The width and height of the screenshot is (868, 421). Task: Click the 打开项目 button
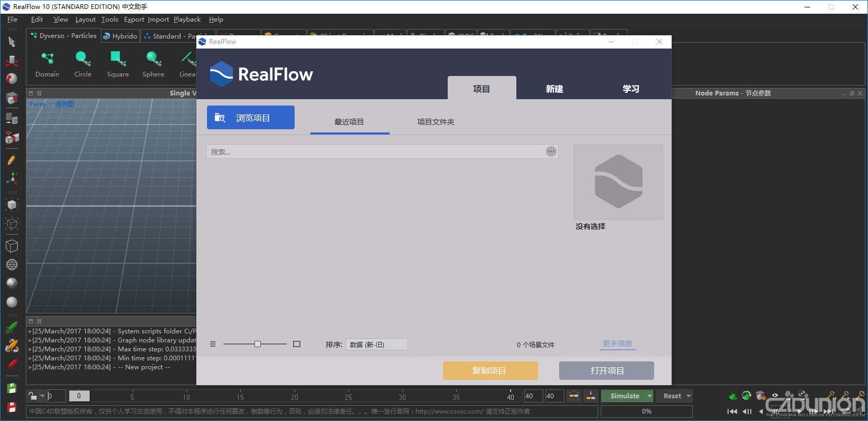607,370
